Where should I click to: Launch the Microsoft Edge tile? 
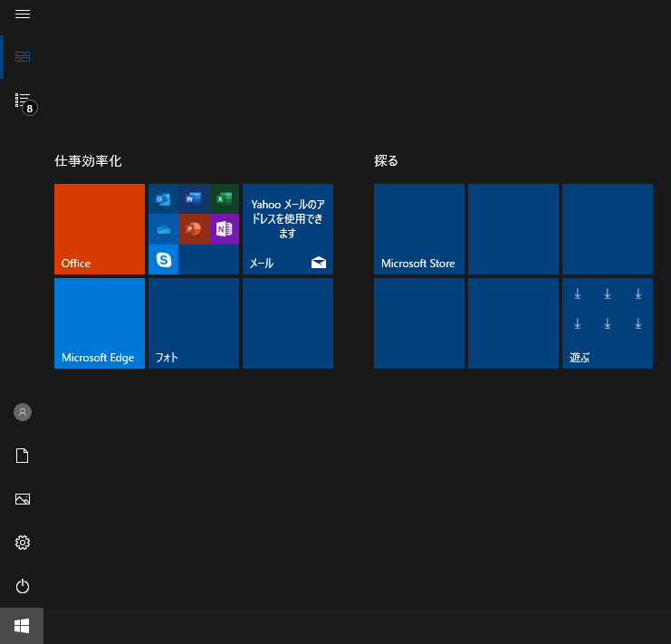(x=100, y=322)
